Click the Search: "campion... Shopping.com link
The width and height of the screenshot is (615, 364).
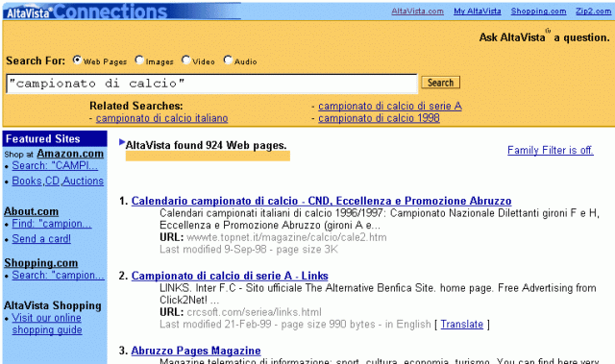58,275
